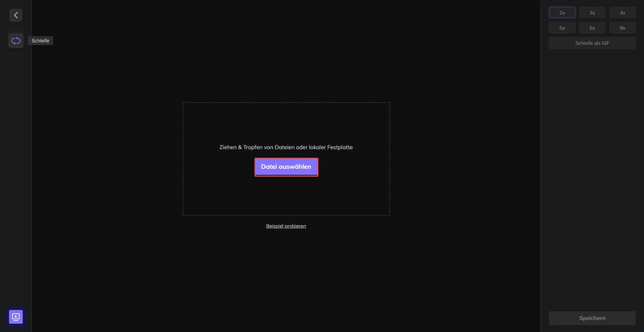Set loop count to 2x
Viewport: 644px width, 332px height.
(562, 13)
